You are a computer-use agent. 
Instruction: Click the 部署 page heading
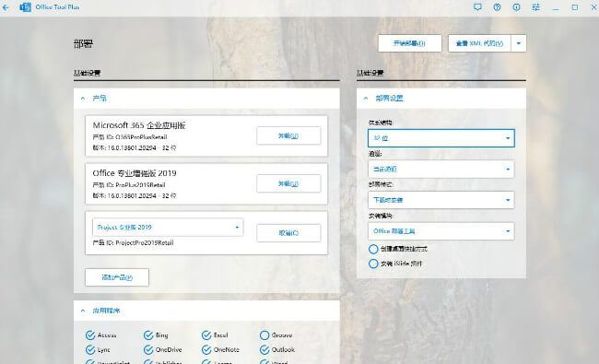83,44
